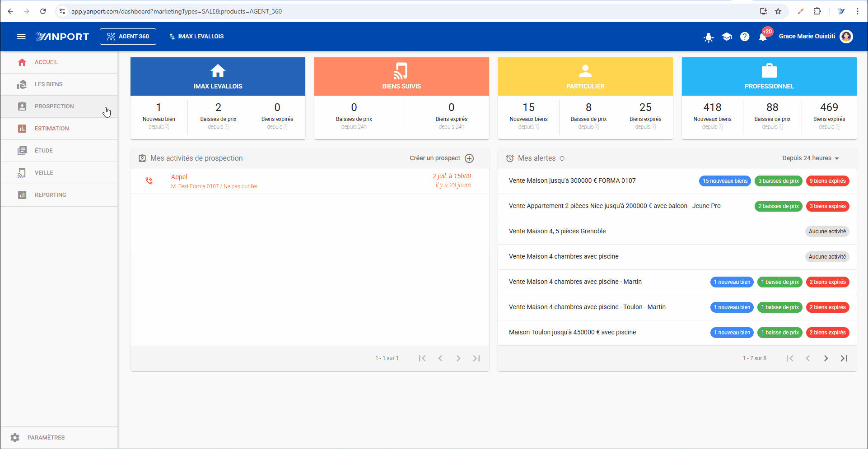Open PARAMÈTRES settings at sidebar bottom
The image size is (868, 449).
(x=59, y=438)
